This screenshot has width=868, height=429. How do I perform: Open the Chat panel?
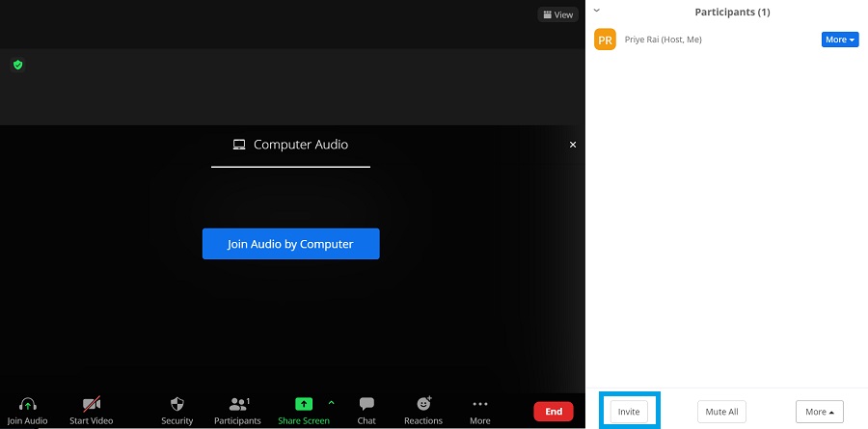(x=366, y=405)
